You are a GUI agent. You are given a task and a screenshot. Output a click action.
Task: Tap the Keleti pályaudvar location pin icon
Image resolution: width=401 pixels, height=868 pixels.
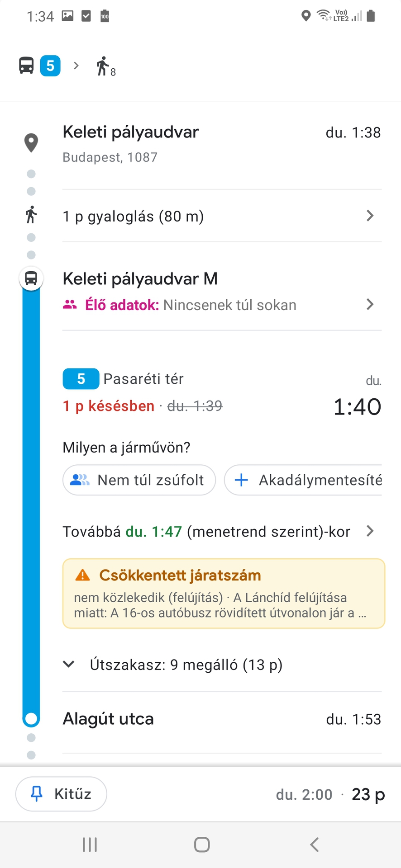click(31, 142)
